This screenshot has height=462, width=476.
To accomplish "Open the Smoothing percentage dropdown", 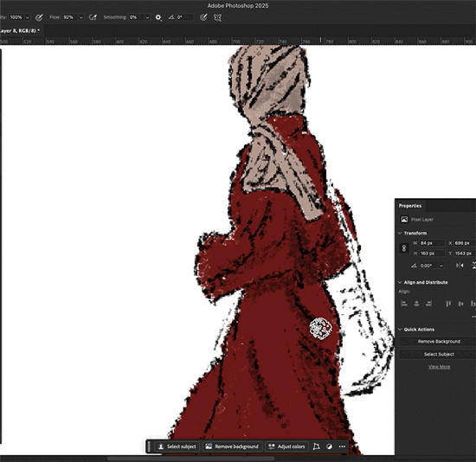I will pyautogui.click(x=147, y=17).
